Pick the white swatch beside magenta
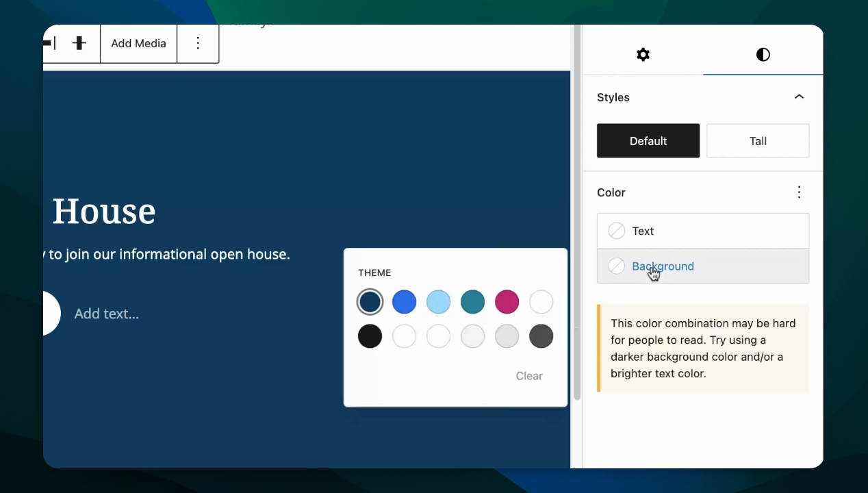Viewport: 868px width, 493px height. 541,302
